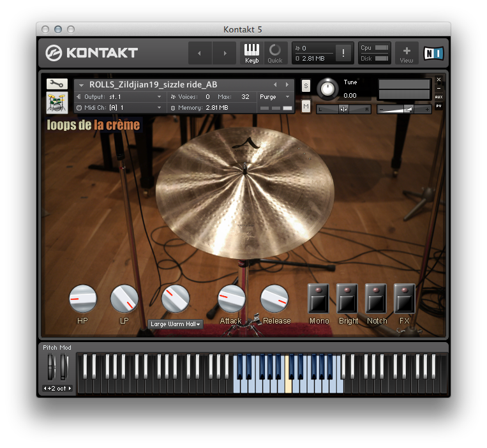Mute the instrument with M button
The width and height of the screenshot is (487, 448).
tap(306, 105)
